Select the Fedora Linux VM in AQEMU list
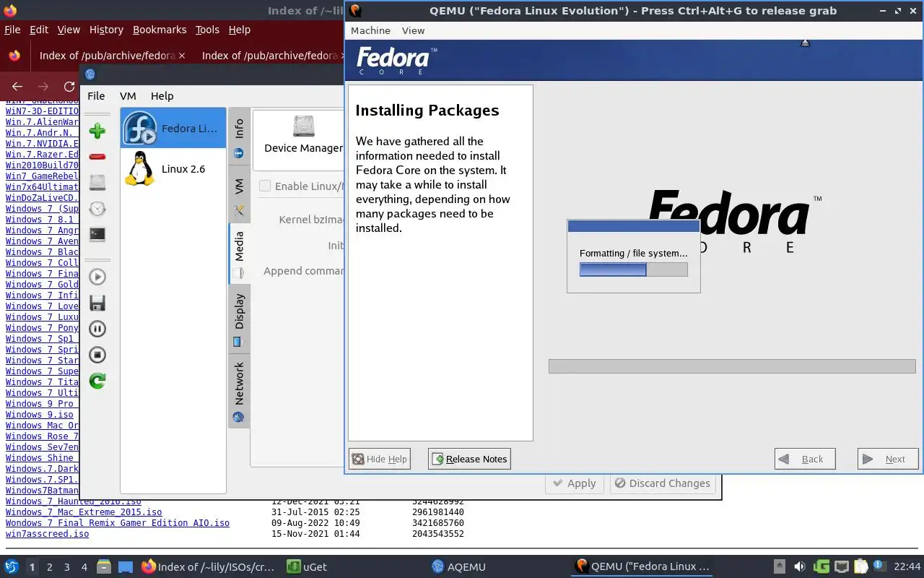 173,129
